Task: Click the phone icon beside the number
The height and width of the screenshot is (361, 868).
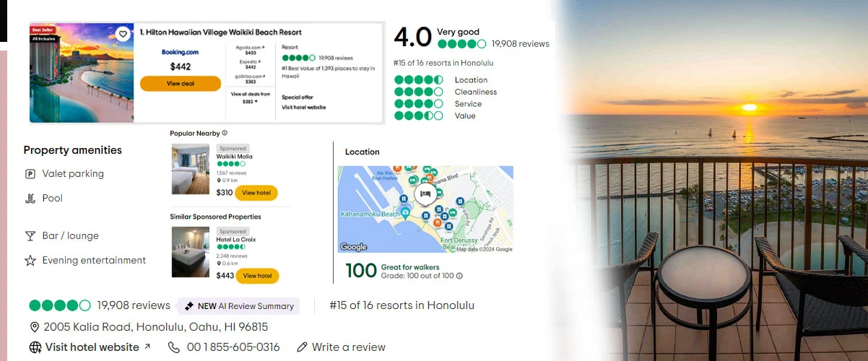Action: tap(174, 347)
